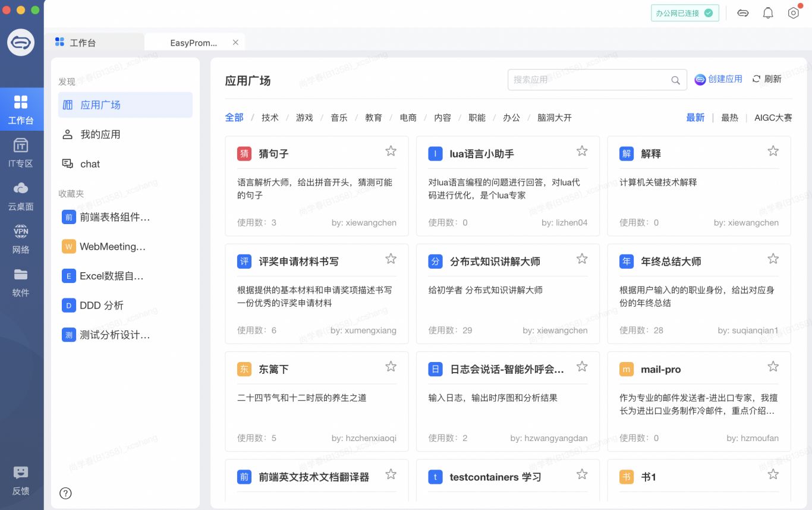Filter apps by 脑洞大开 category
Image resolution: width=812 pixels, height=510 pixels.
pyautogui.click(x=555, y=117)
